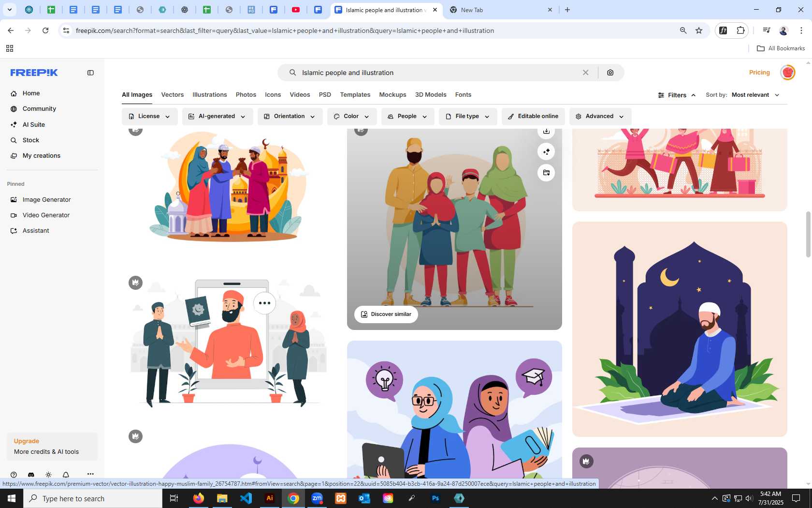
Task: Switch to 3D Models tab
Action: (x=431, y=95)
